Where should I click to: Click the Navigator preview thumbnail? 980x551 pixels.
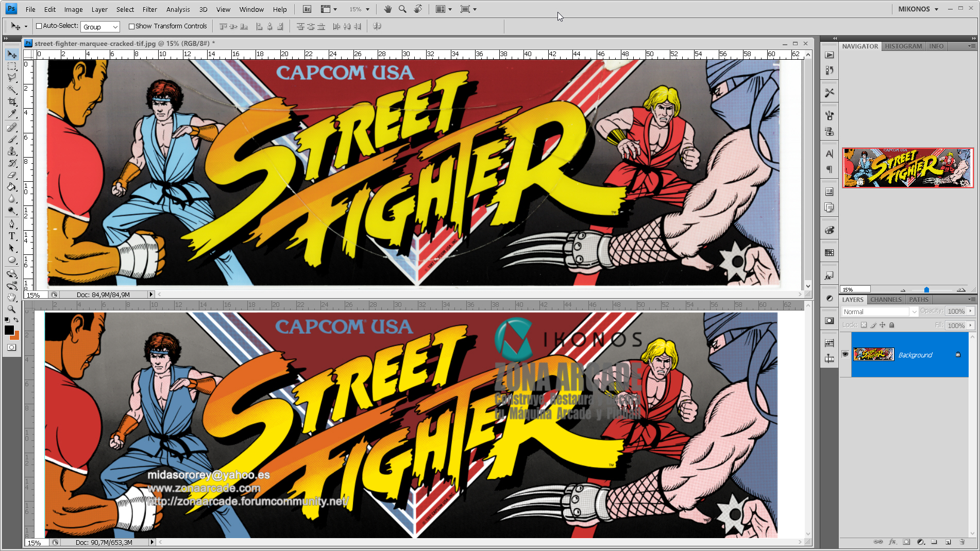(x=907, y=168)
